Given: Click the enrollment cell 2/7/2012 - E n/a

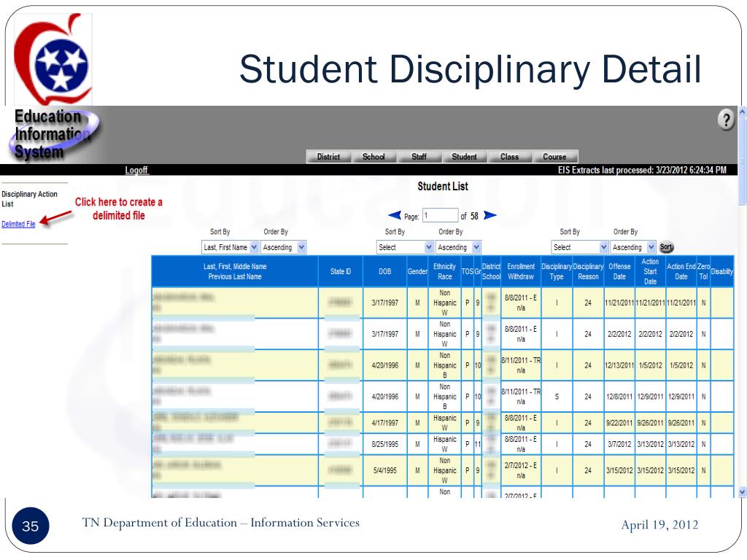Looking at the screenshot, I should tap(521, 470).
